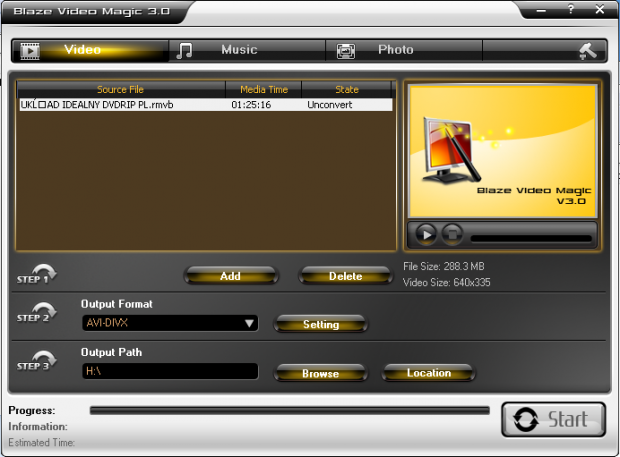Click the Source File column header
This screenshot has width=620, height=457.
point(121,89)
